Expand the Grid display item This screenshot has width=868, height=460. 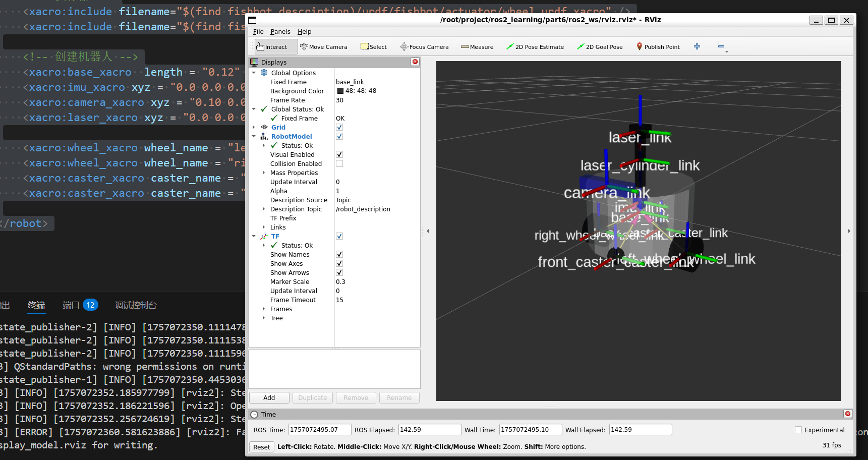(x=254, y=128)
